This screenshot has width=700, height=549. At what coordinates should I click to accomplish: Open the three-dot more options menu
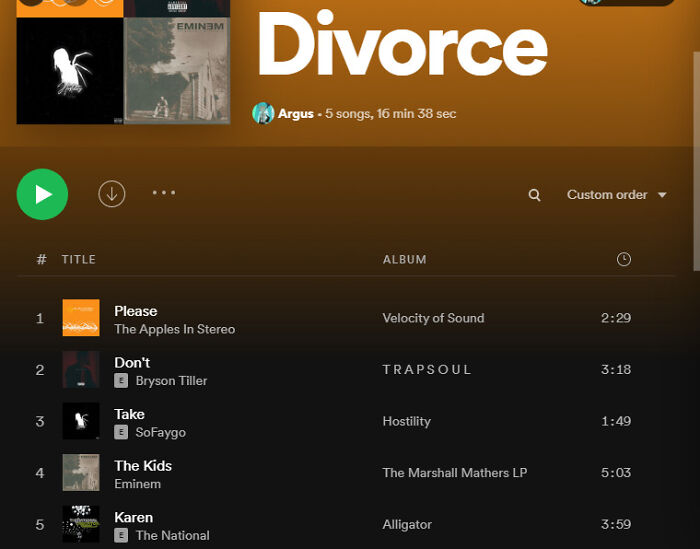point(164,193)
